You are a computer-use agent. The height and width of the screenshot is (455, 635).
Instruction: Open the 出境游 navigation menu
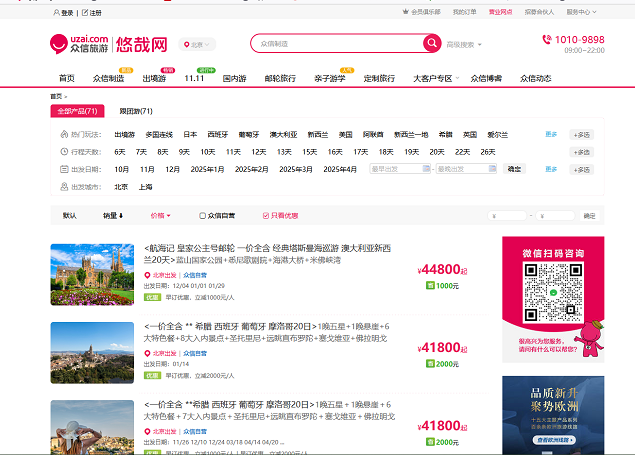point(154,78)
